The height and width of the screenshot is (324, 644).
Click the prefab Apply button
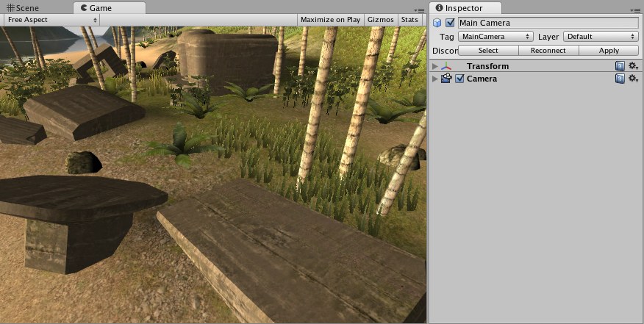tap(609, 51)
